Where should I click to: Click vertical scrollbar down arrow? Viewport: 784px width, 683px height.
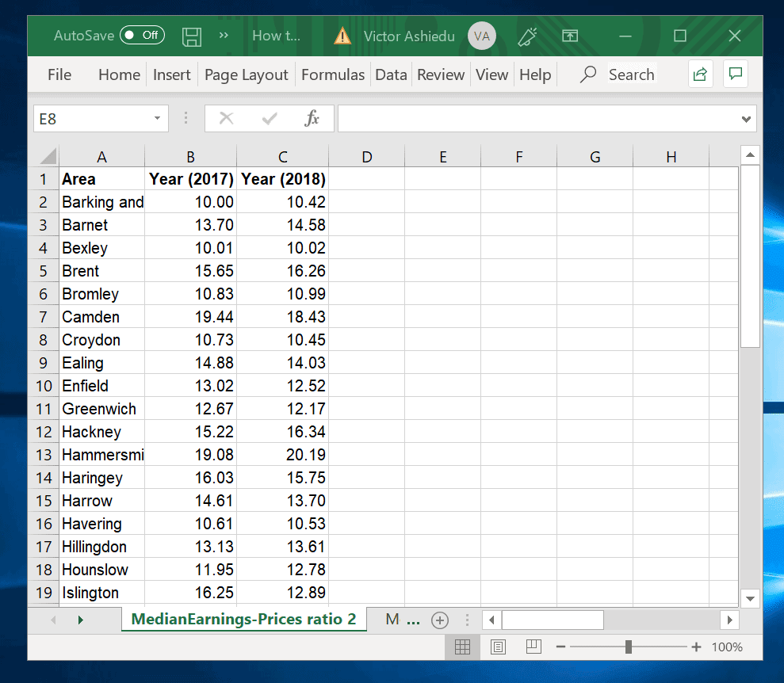point(750,598)
